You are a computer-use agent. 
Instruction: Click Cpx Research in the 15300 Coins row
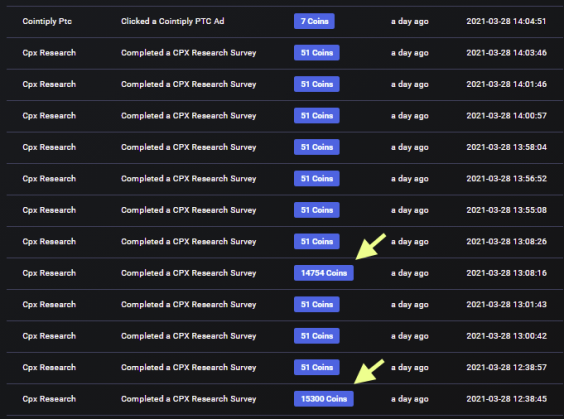click(x=49, y=399)
